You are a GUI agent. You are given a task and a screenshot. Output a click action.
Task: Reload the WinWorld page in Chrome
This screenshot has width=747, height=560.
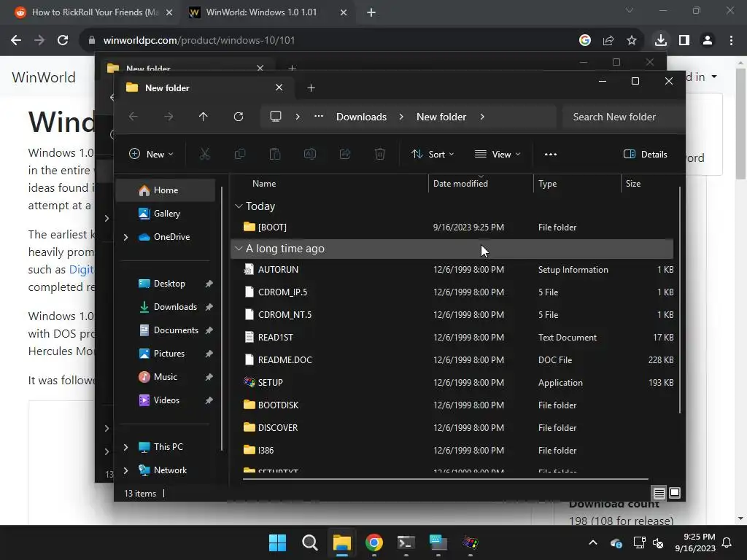(63, 40)
